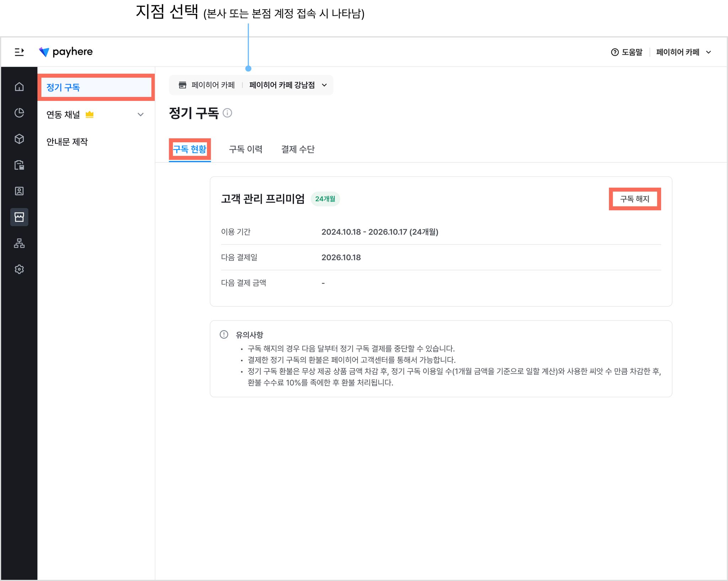Click the 2026.10.18 next payment date

pos(341,258)
